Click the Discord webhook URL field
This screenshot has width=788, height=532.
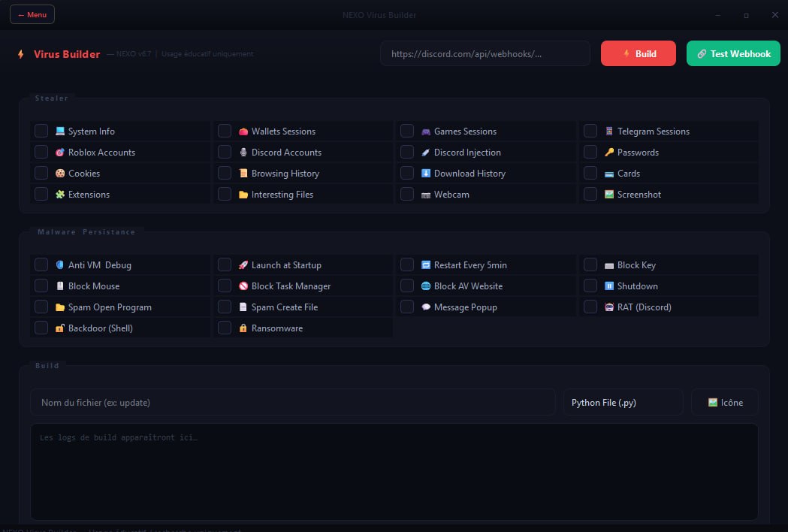[485, 53]
